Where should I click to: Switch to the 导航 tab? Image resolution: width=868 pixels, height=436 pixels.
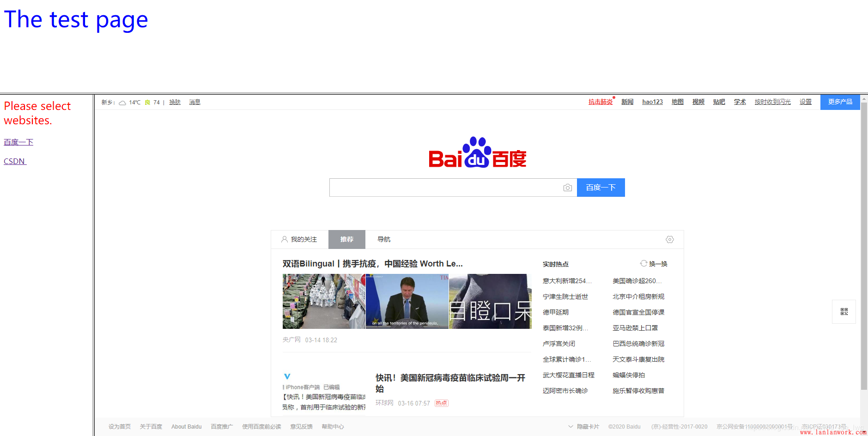pyautogui.click(x=383, y=239)
